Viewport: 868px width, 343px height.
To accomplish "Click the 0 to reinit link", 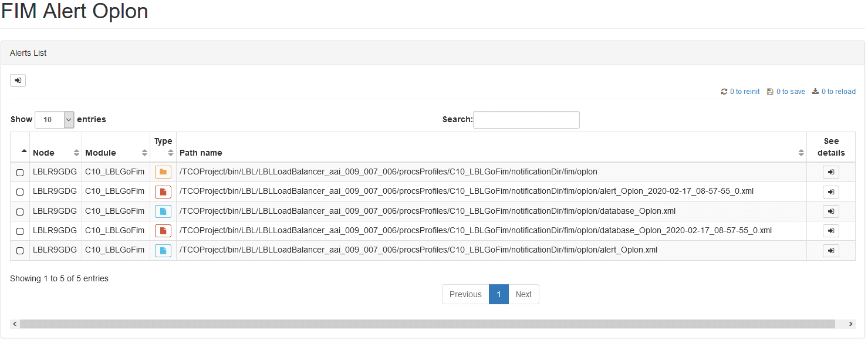I will click(x=740, y=92).
